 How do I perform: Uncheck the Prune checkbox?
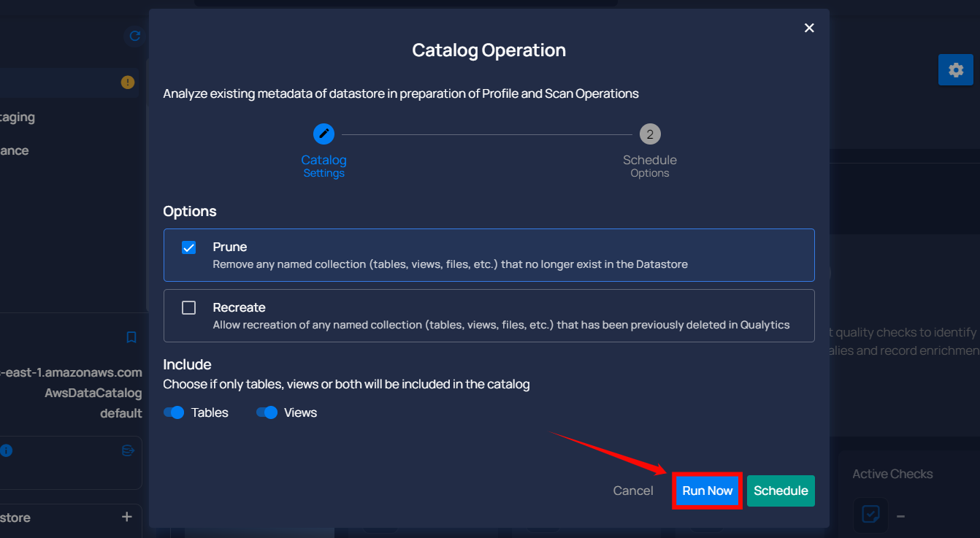188,247
